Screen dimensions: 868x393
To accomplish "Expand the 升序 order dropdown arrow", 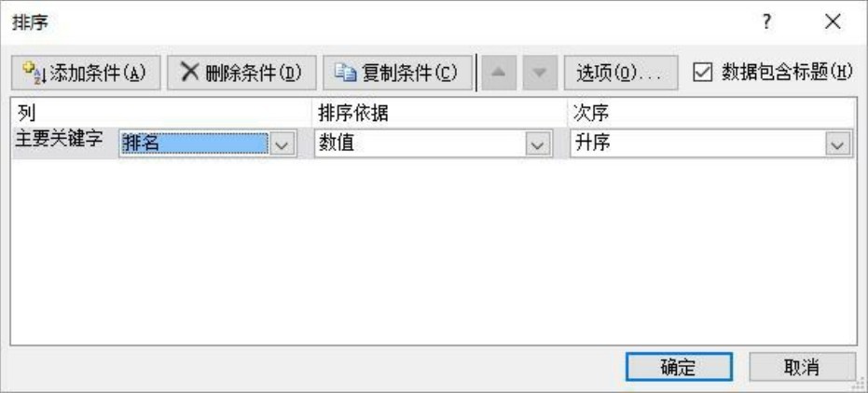I will (837, 144).
